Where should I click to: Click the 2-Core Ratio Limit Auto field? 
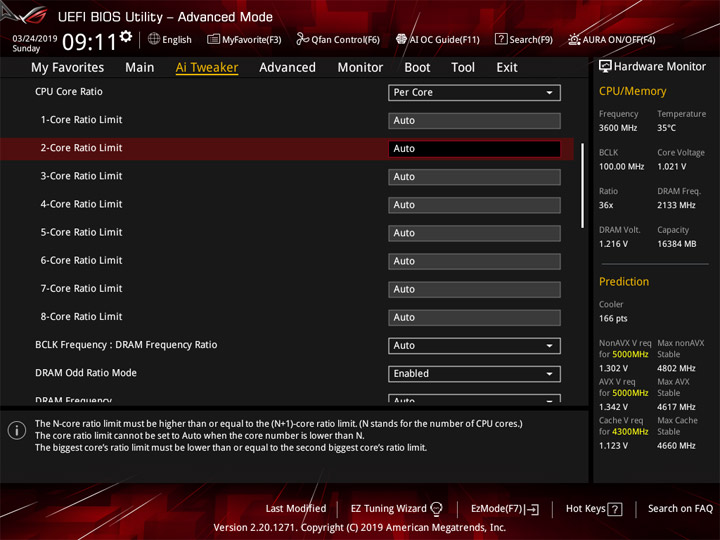474,149
